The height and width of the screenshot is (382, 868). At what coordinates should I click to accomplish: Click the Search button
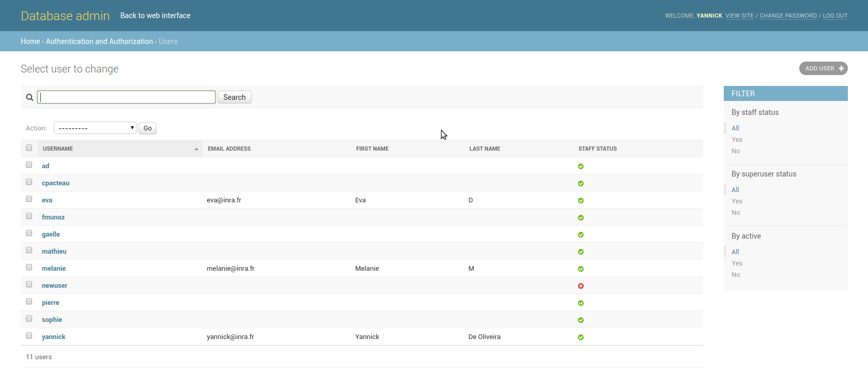235,97
